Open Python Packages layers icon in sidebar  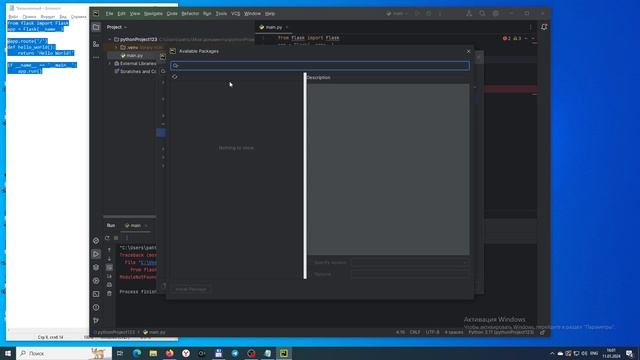click(96, 267)
